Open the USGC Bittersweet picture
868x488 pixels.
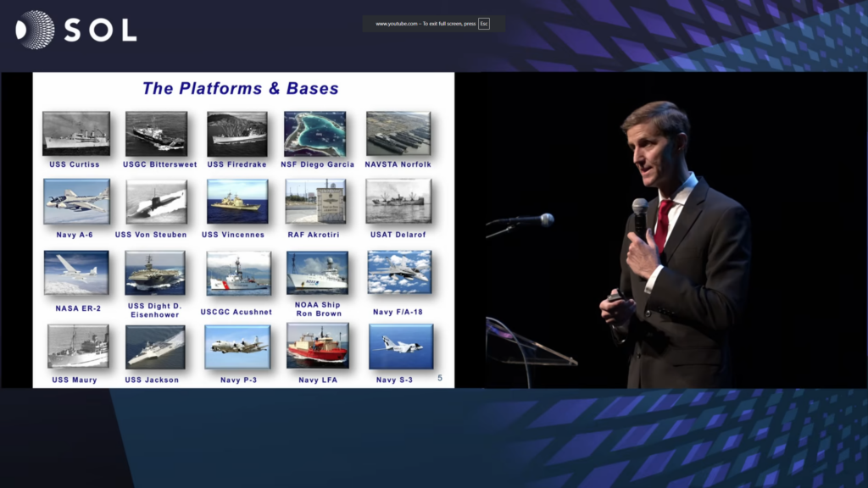156,134
